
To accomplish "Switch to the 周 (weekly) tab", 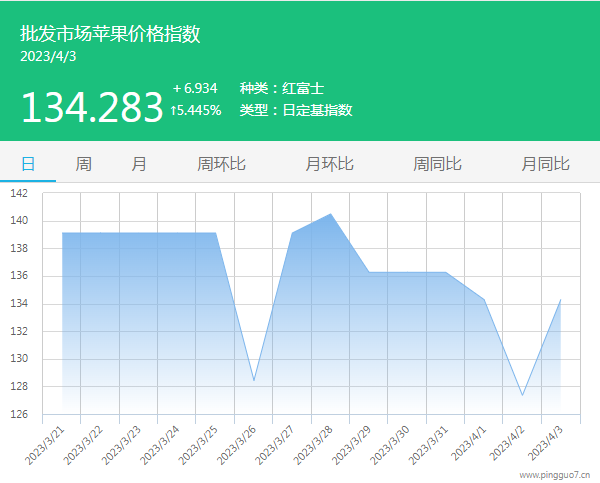I will click(x=83, y=164).
